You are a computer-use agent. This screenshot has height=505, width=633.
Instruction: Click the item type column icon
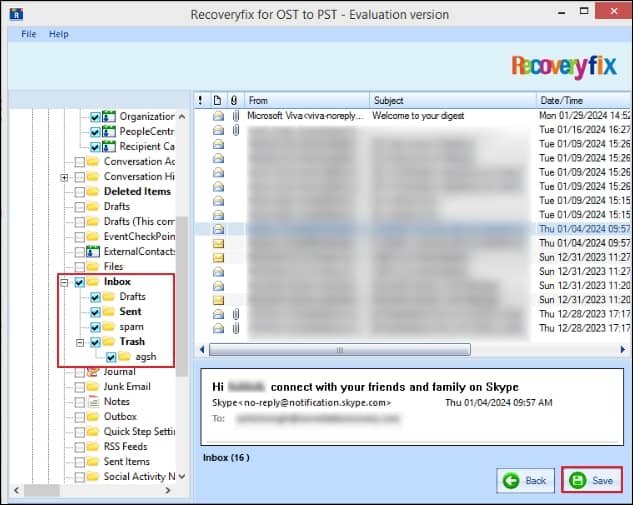click(x=217, y=100)
